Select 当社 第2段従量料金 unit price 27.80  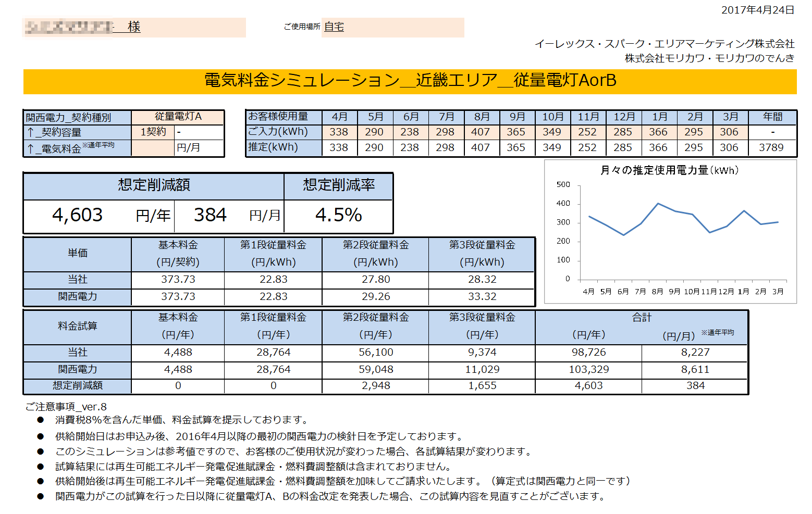tap(376, 280)
